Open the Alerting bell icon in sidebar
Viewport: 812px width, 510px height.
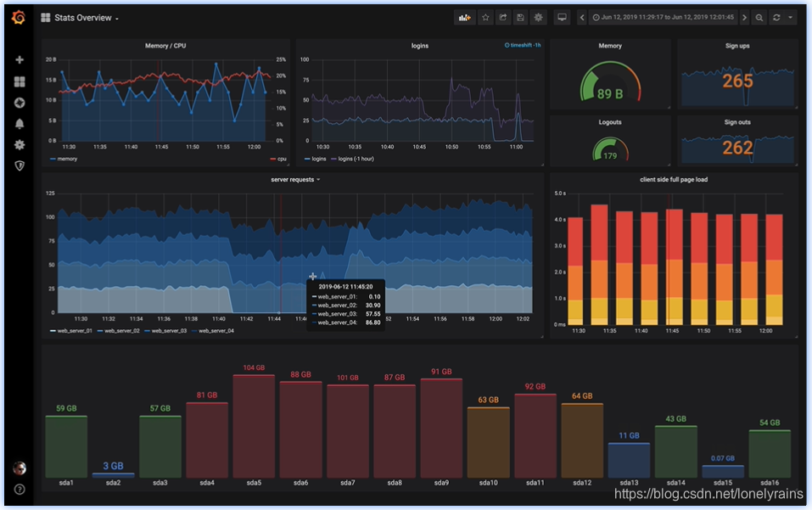(x=20, y=124)
